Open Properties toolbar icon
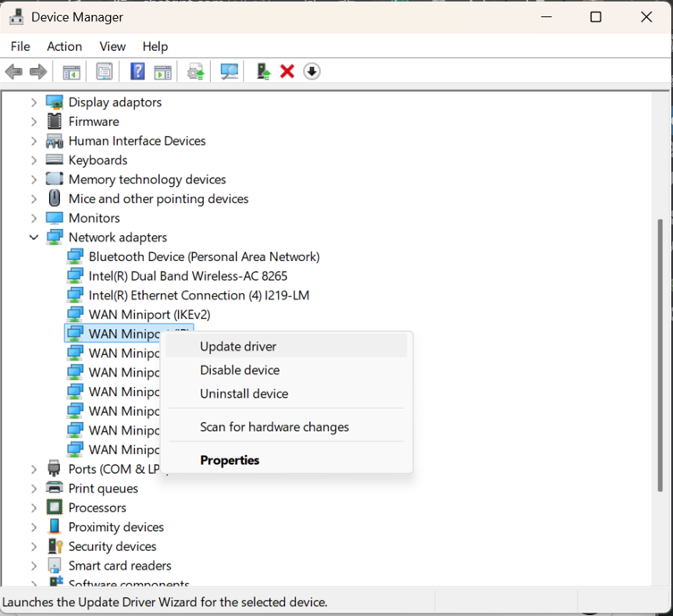Screen dimensions: 673x616 tap(105, 72)
